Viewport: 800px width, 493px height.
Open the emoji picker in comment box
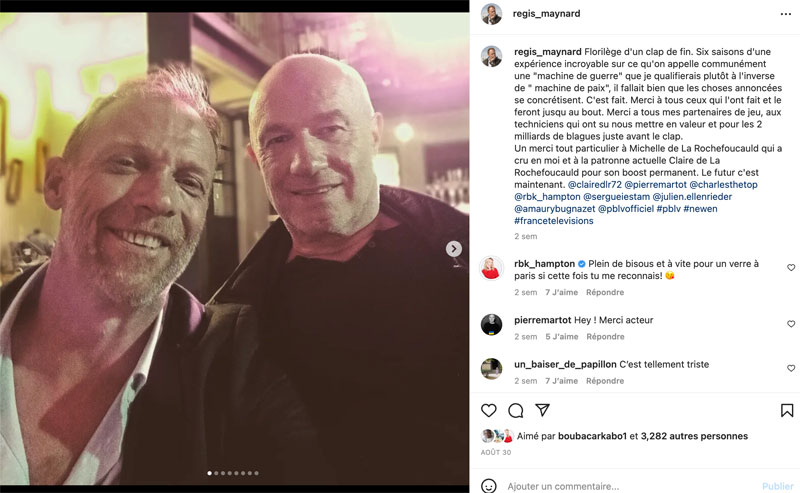click(489, 486)
